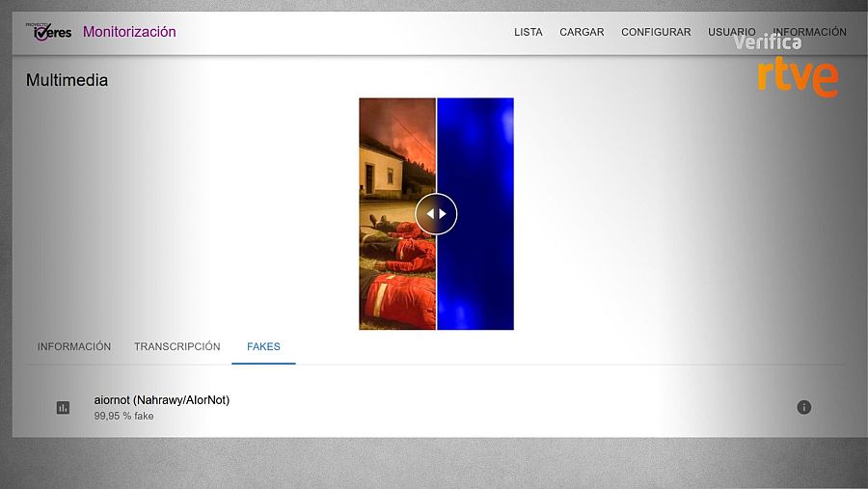Switch to the TRANSCRIPCIÓN tab
The height and width of the screenshot is (489, 868).
(177, 346)
